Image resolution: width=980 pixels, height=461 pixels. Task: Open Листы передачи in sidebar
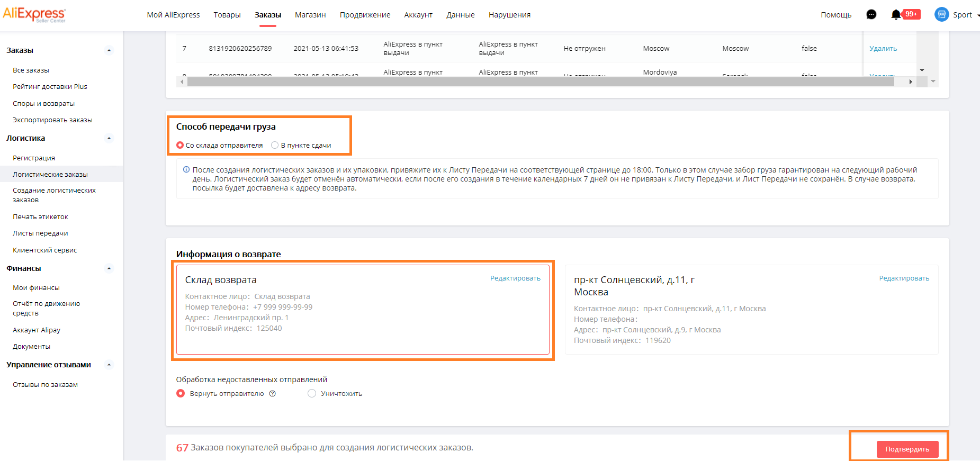pyautogui.click(x=40, y=233)
